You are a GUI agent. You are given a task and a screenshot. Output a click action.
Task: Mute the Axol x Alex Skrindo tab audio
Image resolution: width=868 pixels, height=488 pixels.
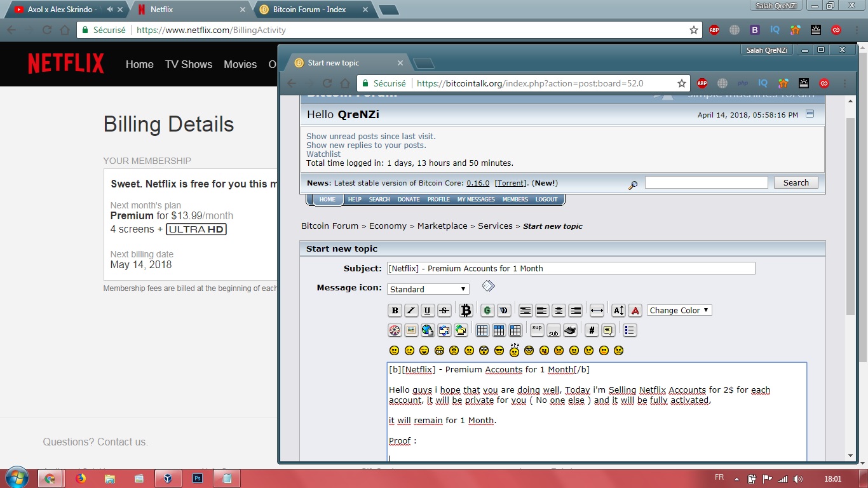(x=111, y=10)
